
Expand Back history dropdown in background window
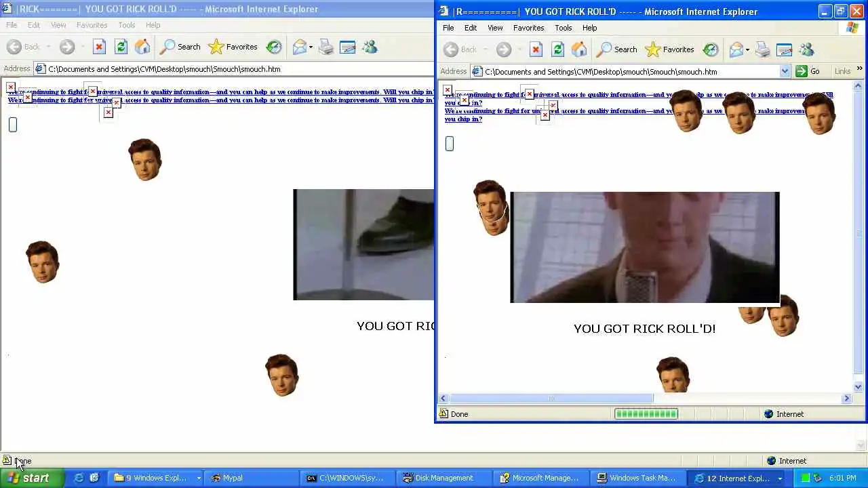[x=48, y=47]
